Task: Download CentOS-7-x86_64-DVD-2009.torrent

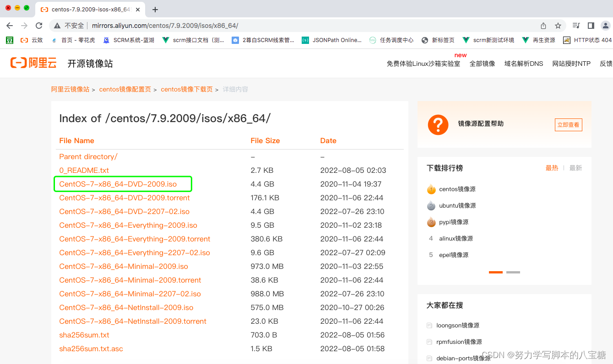Action: (x=125, y=198)
